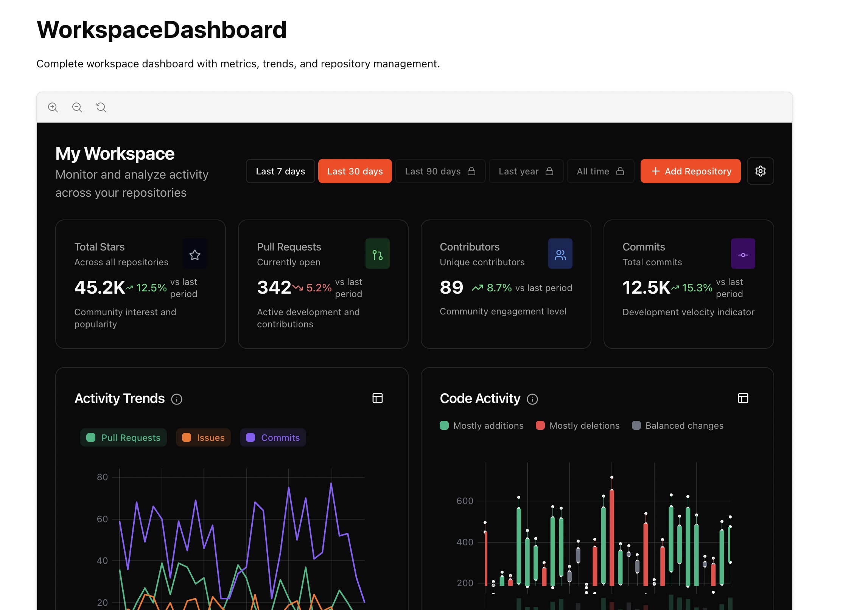Click the contributors people icon
Viewport: 868px width, 610px height.
(x=560, y=254)
